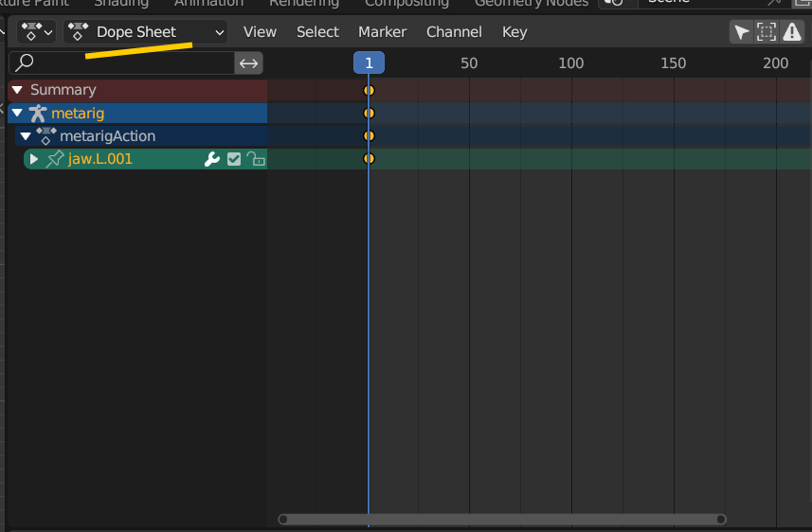Open the Channel menu
Image resolution: width=812 pixels, height=532 pixels.
pos(454,32)
